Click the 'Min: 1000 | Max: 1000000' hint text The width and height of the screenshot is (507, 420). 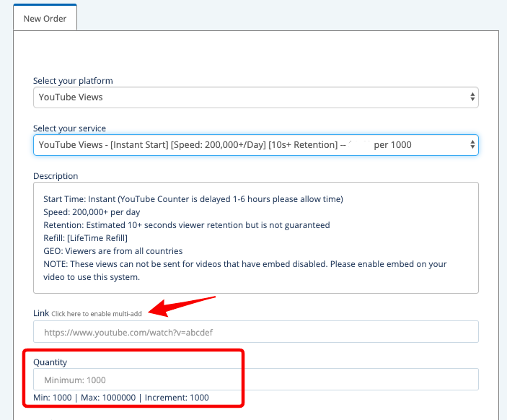[121, 398]
